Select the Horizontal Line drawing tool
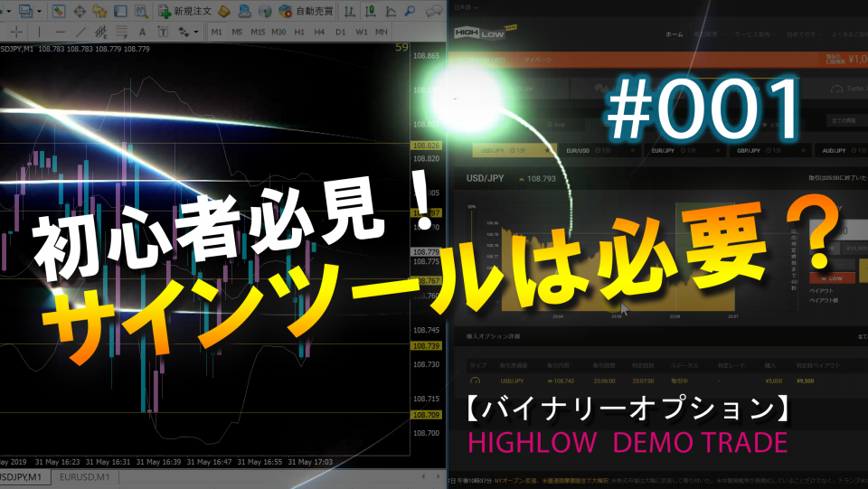 point(60,32)
